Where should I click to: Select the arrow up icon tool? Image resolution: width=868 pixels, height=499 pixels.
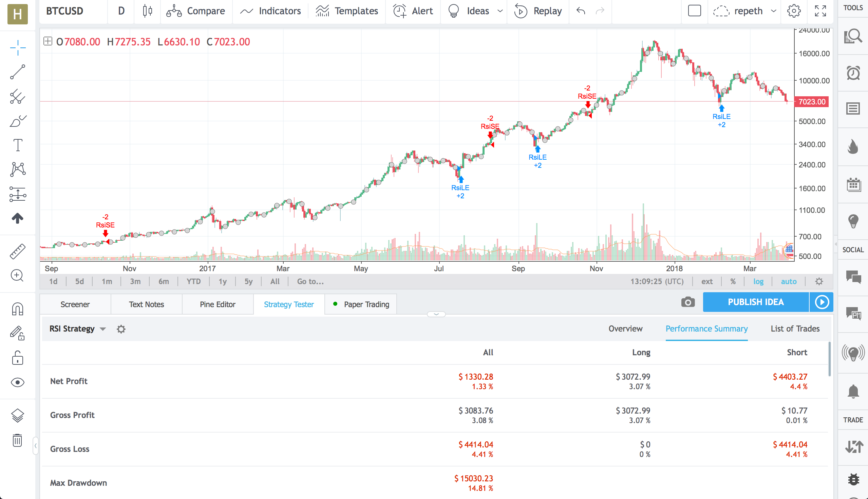[x=18, y=218]
